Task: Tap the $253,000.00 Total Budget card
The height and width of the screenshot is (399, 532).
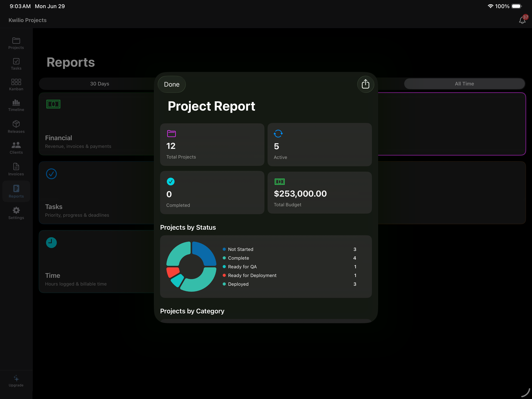Action: (x=320, y=193)
